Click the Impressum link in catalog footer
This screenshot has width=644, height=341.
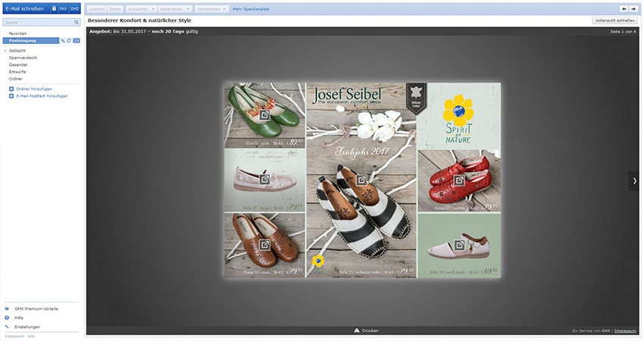tap(625, 330)
